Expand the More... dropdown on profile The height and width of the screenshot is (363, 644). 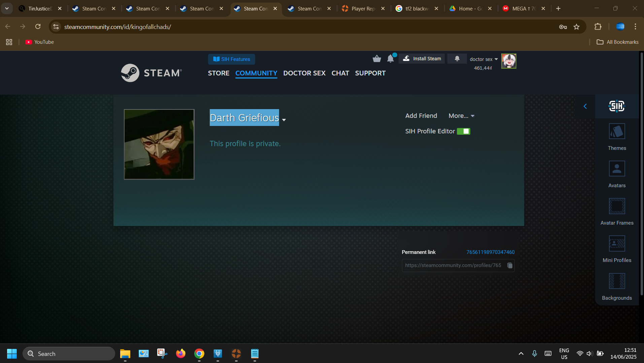tap(462, 116)
